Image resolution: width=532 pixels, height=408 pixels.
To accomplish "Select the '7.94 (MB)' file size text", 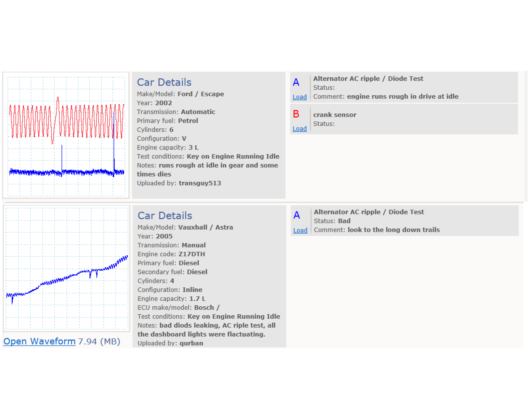I will click(99, 341).
